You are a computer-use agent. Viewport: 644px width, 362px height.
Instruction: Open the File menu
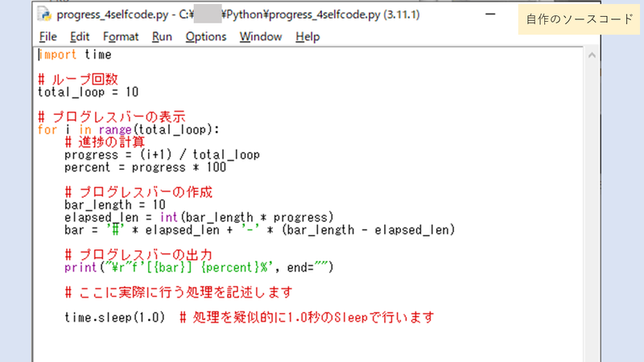click(x=48, y=37)
